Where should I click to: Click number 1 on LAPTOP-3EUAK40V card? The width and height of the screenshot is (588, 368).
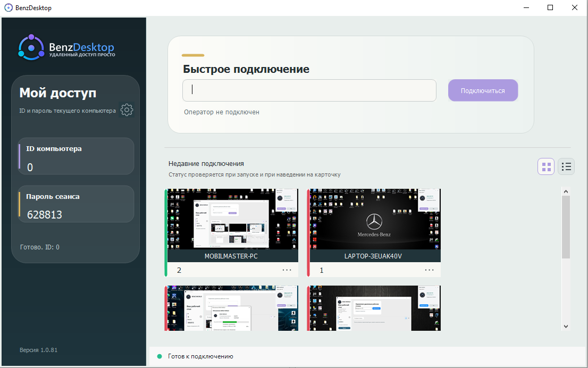tap(321, 270)
